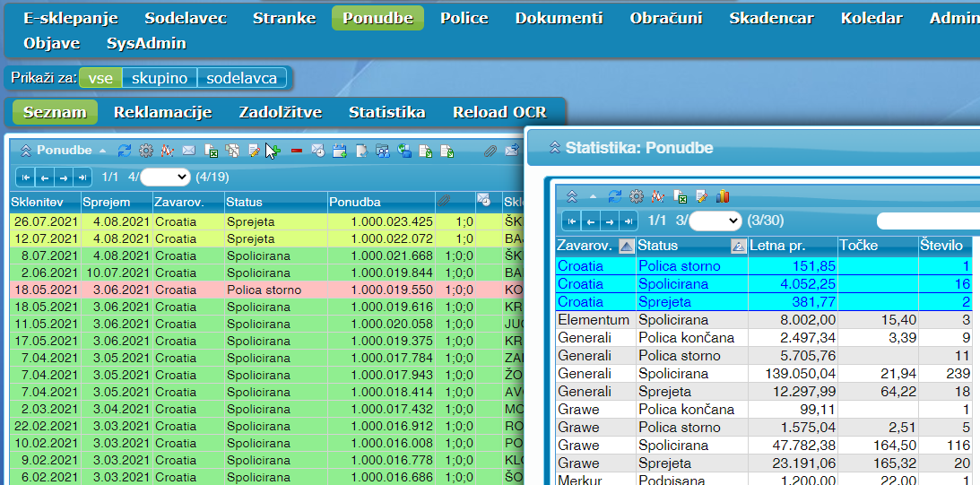Click the second document export icon before the paperclip
Viewport: 980px width, 485px height.
point(447,150)
